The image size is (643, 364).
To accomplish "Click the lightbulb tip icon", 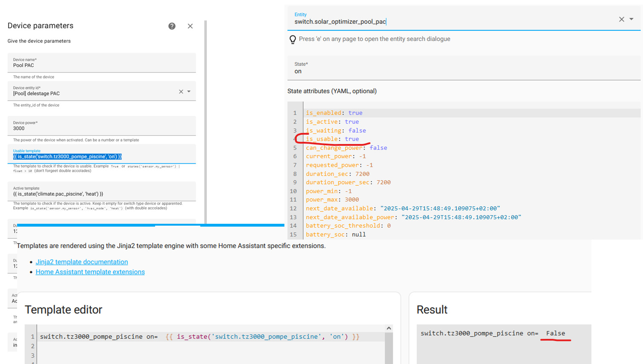I will [293, 40].
